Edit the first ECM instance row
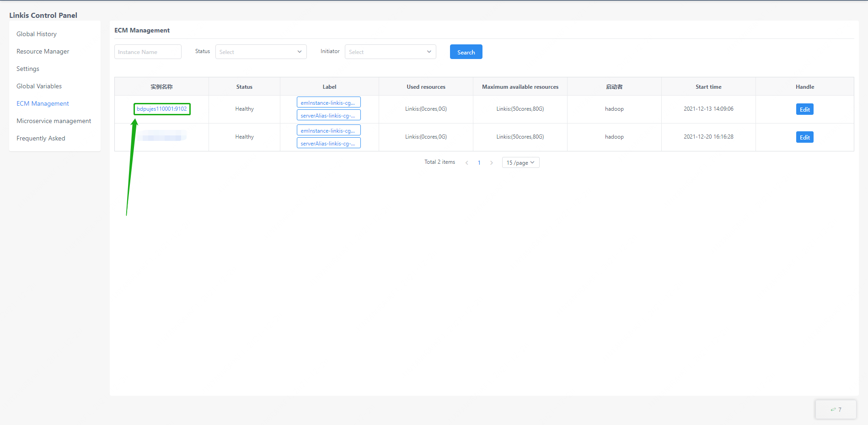The height and width of the screenshot is (425, 868). [x=804, y=109]
